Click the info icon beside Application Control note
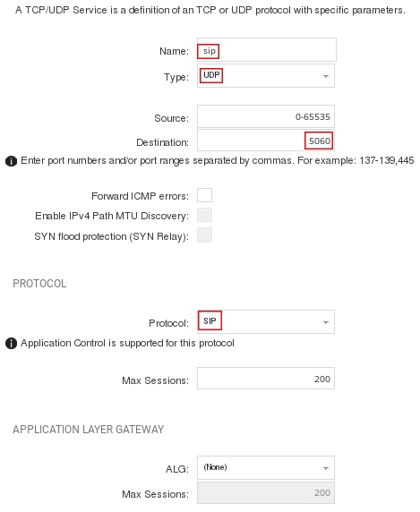This screenshot has width=420, height=512. [x=11, y=344]
